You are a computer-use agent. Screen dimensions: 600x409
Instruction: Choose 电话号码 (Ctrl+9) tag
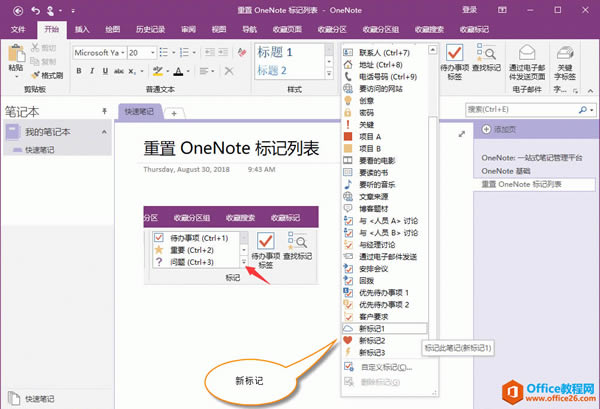384,77
